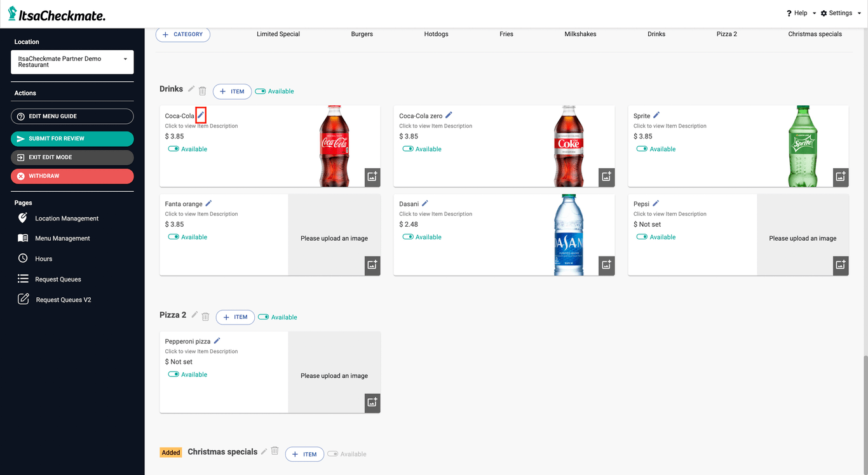
Task: Click the pencil icon beside Coca-Cola
Action: coord(201,115)
